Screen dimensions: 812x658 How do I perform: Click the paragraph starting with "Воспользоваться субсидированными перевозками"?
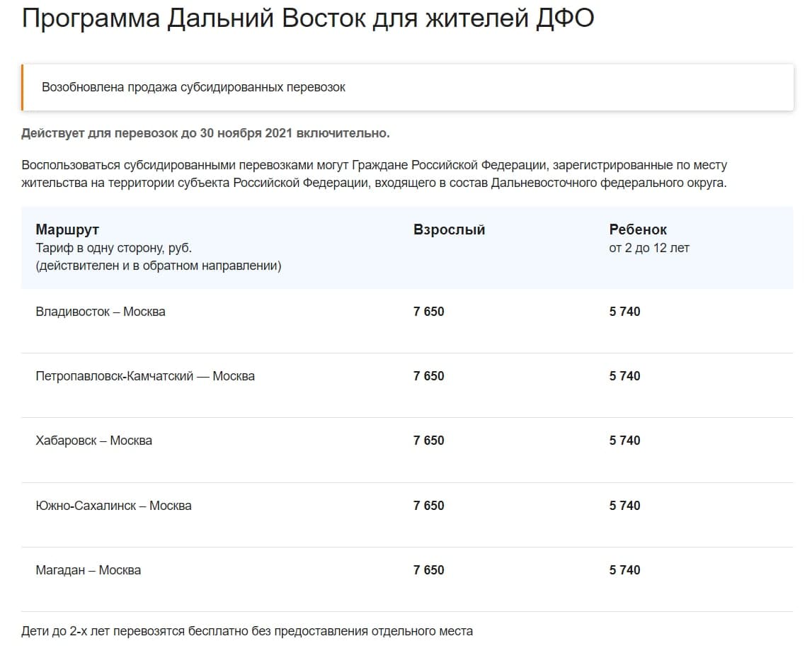pyautogui.click(x=374, y=174)
